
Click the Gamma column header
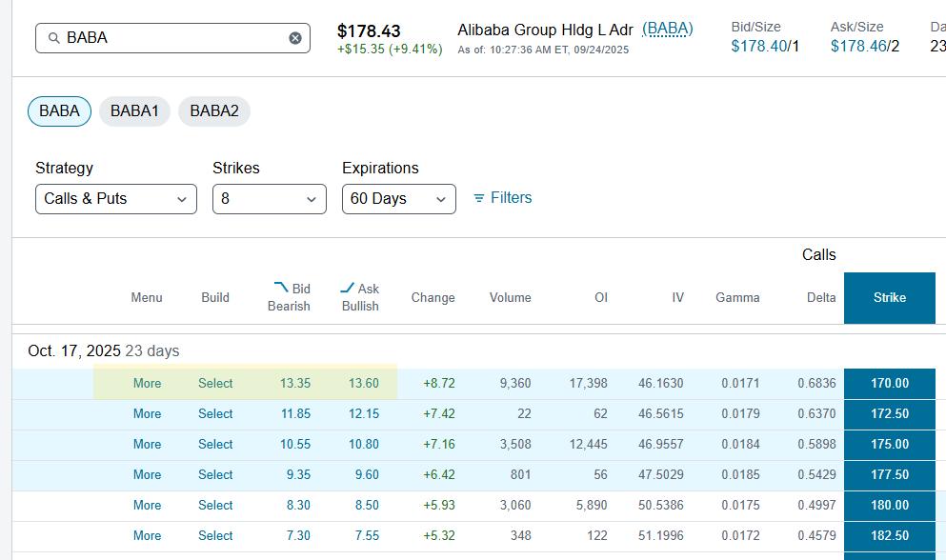click(x=737, y=297)
